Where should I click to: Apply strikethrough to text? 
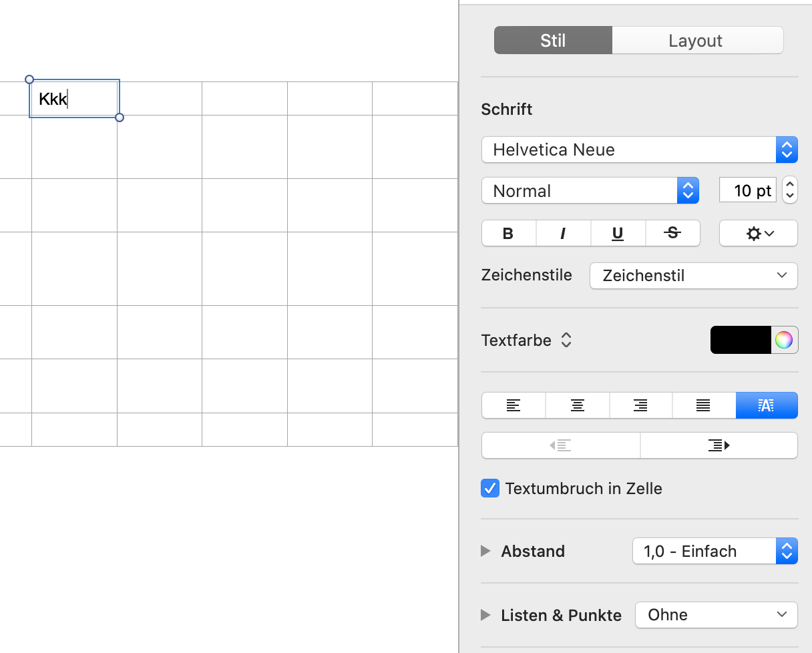(x=672, y=233)
